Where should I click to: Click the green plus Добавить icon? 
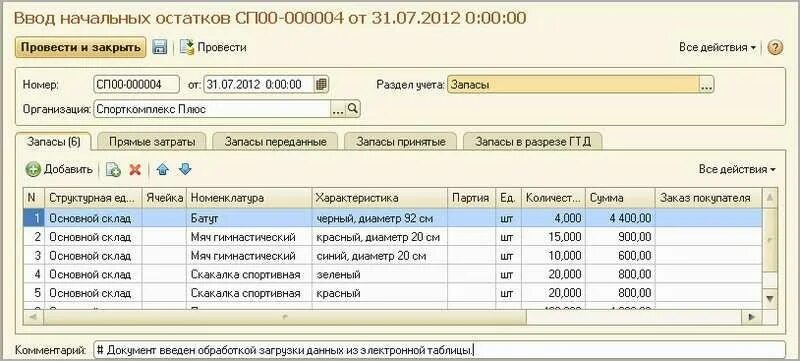33,169
